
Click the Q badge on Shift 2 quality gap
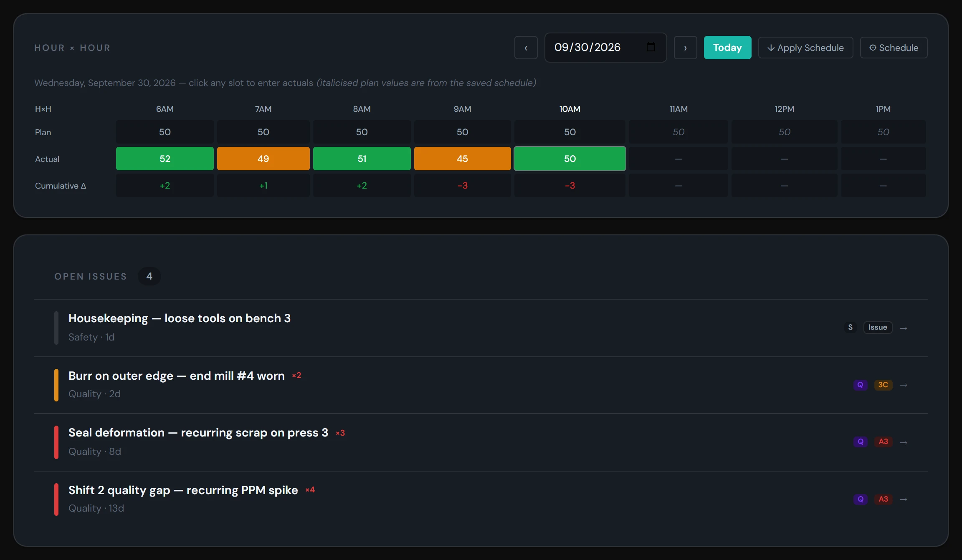[860, 499]
